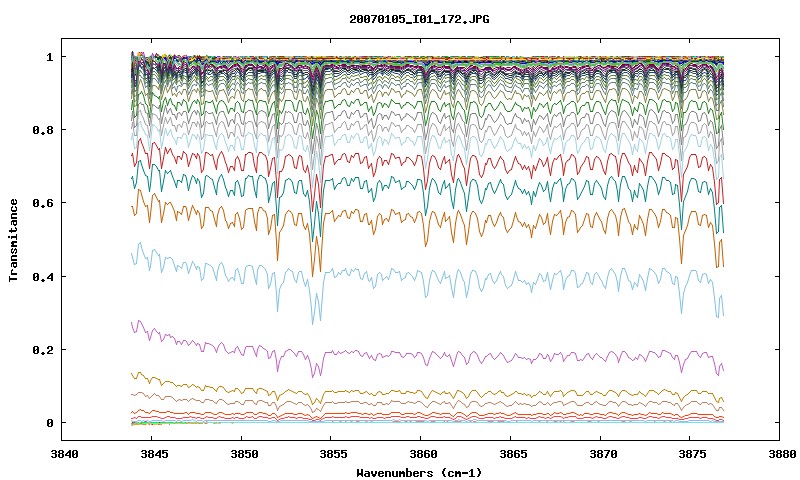The width and height of the screenshot is (800, 480).
Task: Click the y-axis tick label 0.6
Action: 43,203
